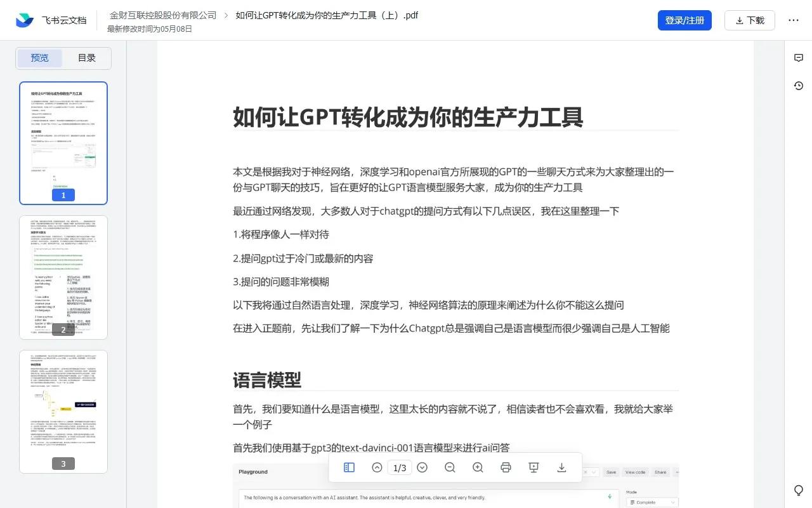The width and height of the screenshot is (812, 508).
Task: Enter presentation mode
Action: 534,467
